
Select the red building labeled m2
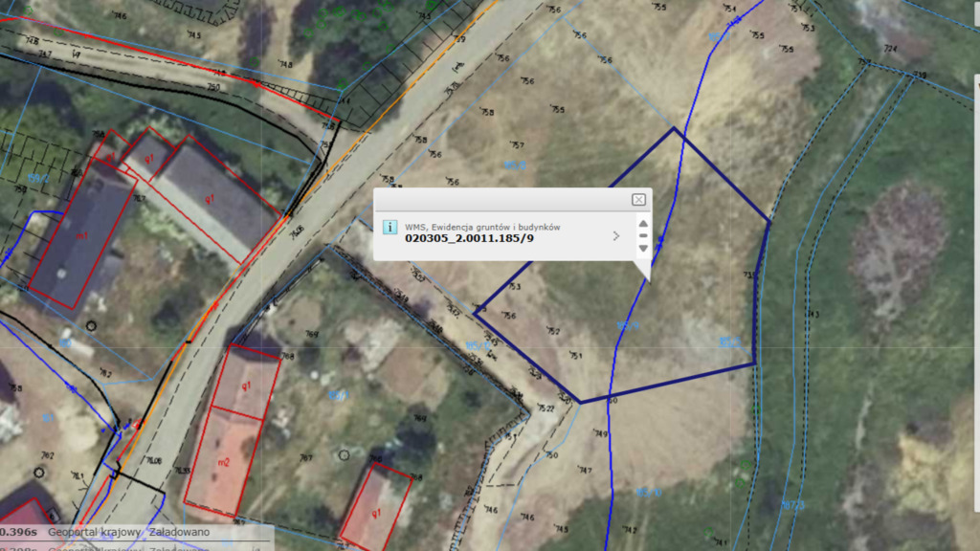(x=222, y=461)
